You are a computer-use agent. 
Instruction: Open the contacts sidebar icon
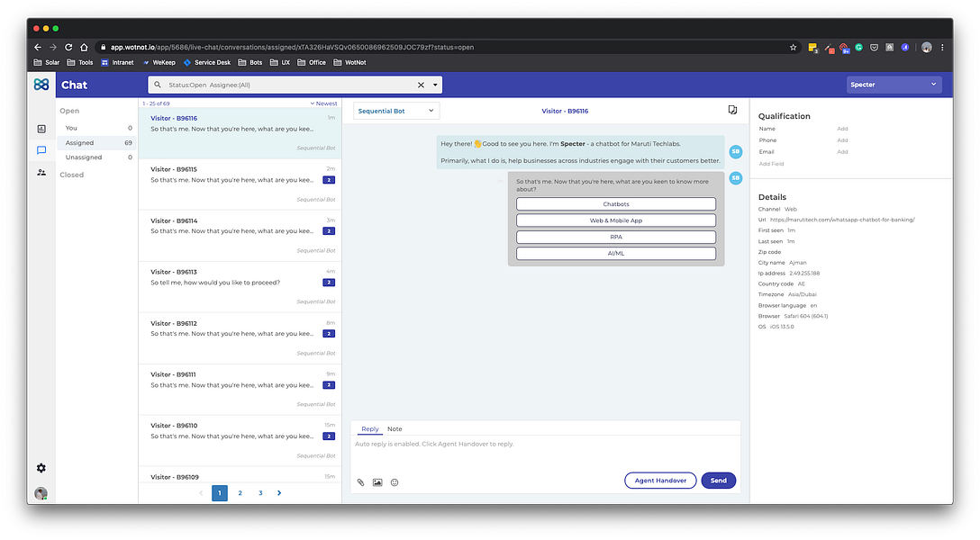(x=41, y=172)
